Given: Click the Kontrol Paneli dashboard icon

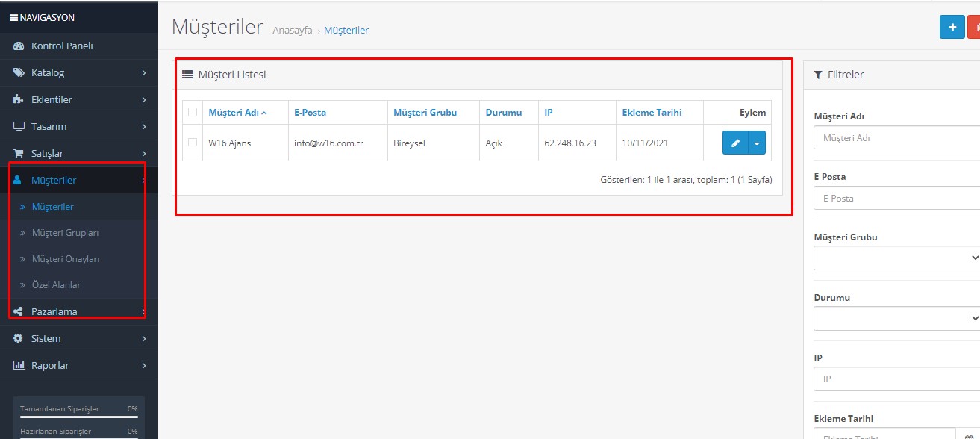Looking at the screenshot, I should click(x=19, y=46).
